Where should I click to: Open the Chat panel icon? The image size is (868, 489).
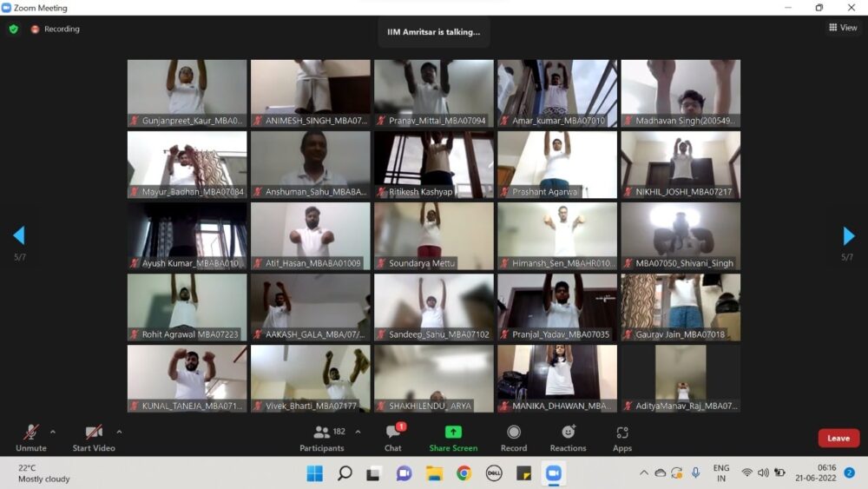393,432
